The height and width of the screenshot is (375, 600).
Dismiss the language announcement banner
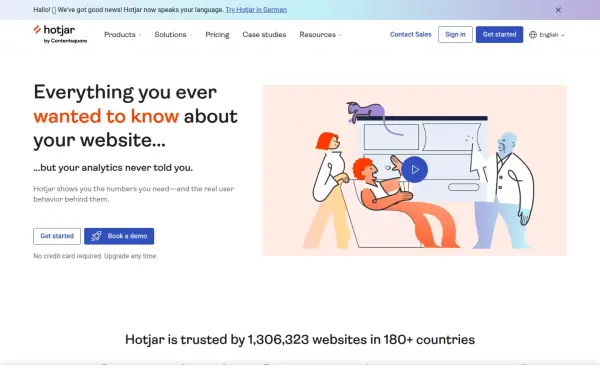click(558, 10)
